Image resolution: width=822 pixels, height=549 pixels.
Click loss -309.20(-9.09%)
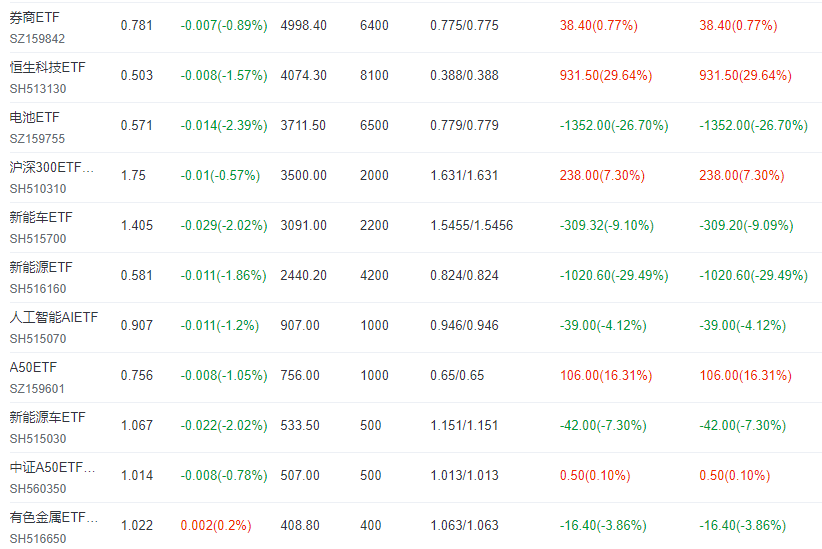coord(746,226)
